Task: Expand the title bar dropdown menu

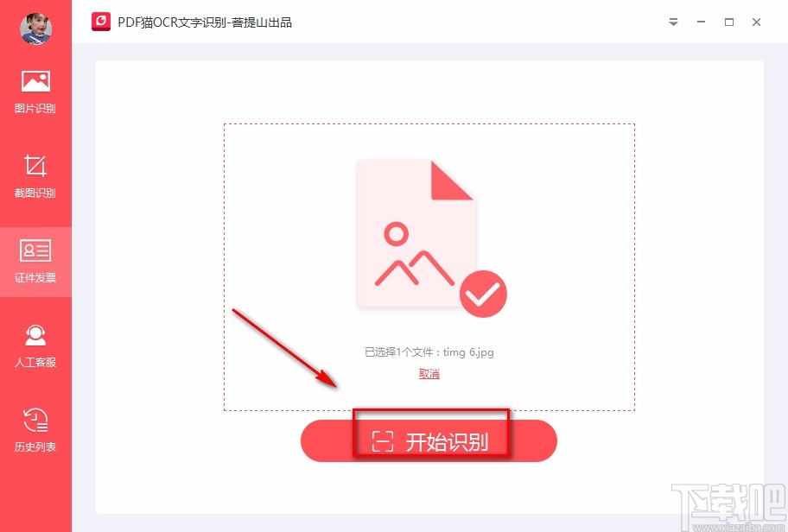Action: click(673, 22)
